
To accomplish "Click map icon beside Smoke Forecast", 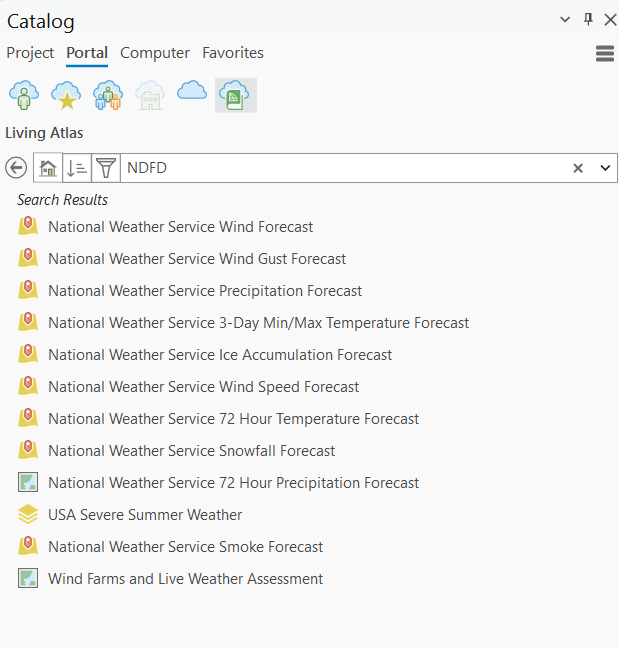I will click(28, 546).
